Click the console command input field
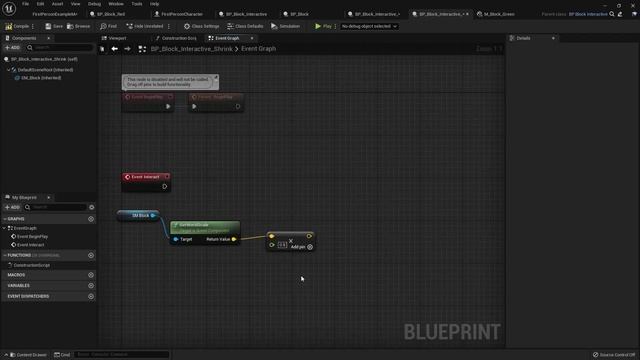The height and width of the screenshot is (360, 640). tap(121, 355)
